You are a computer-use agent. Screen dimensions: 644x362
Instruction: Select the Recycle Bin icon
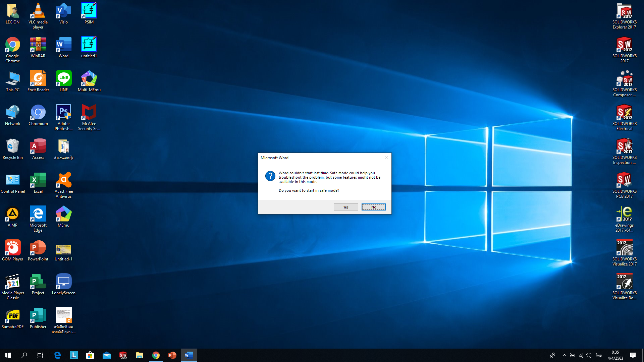(12, 149)
